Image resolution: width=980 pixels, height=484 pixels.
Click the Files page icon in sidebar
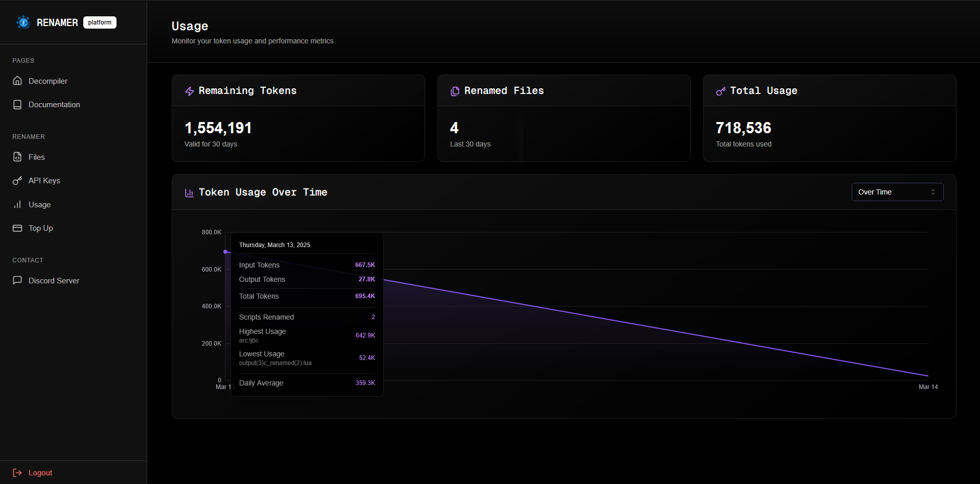[17, 157]
